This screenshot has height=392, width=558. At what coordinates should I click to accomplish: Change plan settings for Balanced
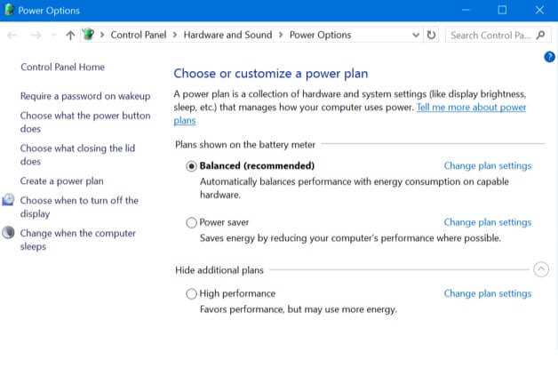pos(488,165)
